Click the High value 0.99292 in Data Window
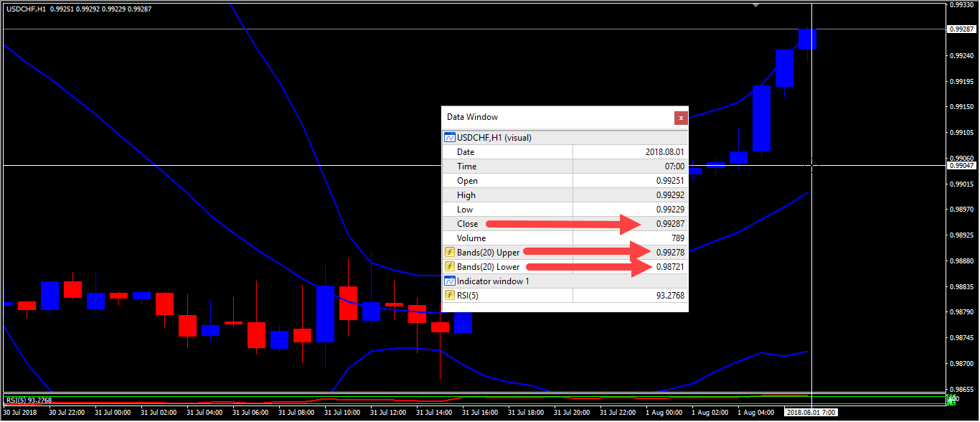This screenshot has height=422, width=980. click(x=671, y=195)
